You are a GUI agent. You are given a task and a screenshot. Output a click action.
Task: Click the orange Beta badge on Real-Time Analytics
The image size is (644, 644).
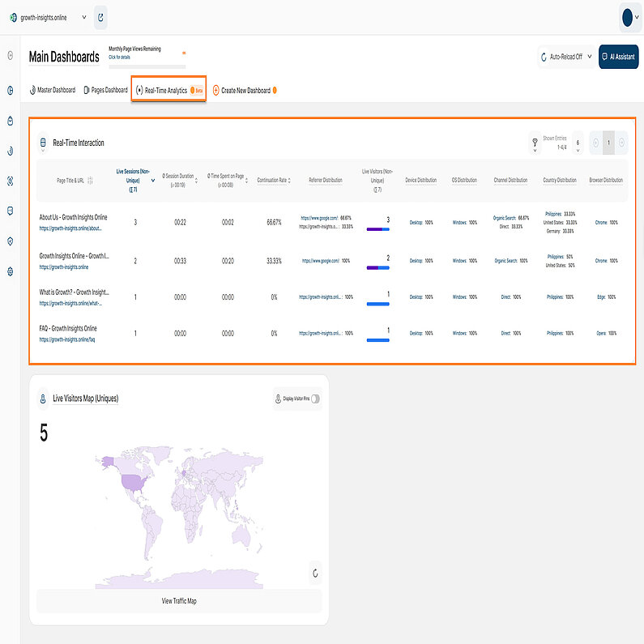(197, 91)
